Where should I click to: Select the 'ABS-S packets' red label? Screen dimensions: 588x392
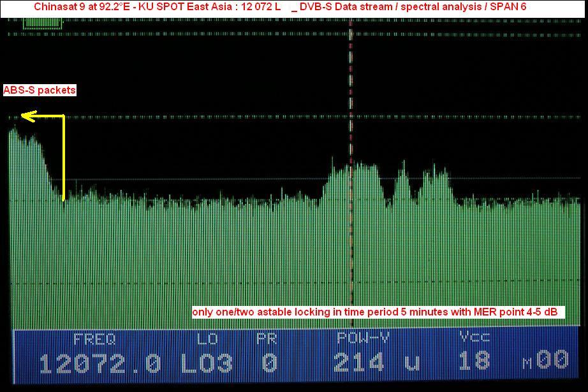[40, 91]
